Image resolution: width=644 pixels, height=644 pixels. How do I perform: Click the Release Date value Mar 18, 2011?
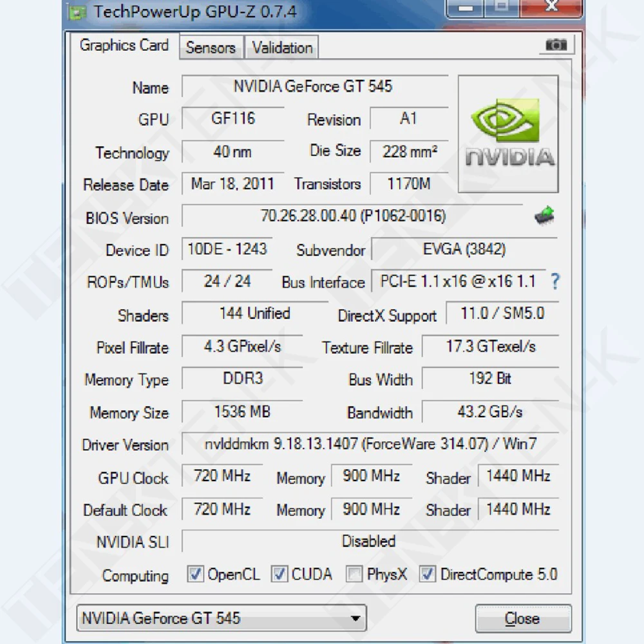233,183
